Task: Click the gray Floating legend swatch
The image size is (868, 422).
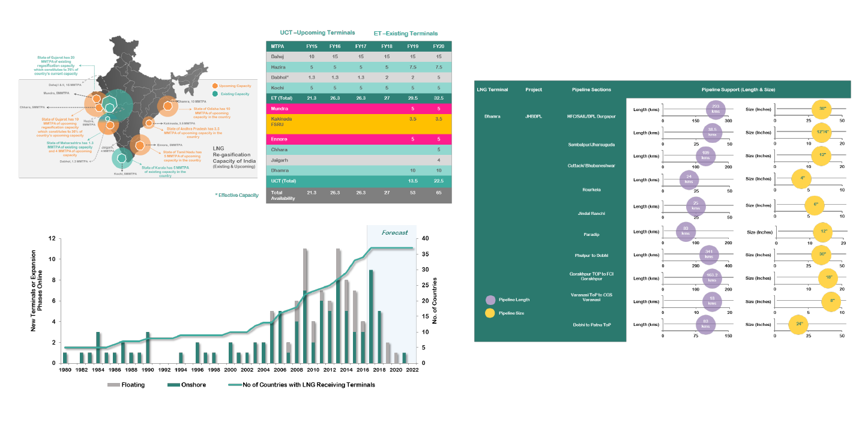Action: click(x=115, y=385)
